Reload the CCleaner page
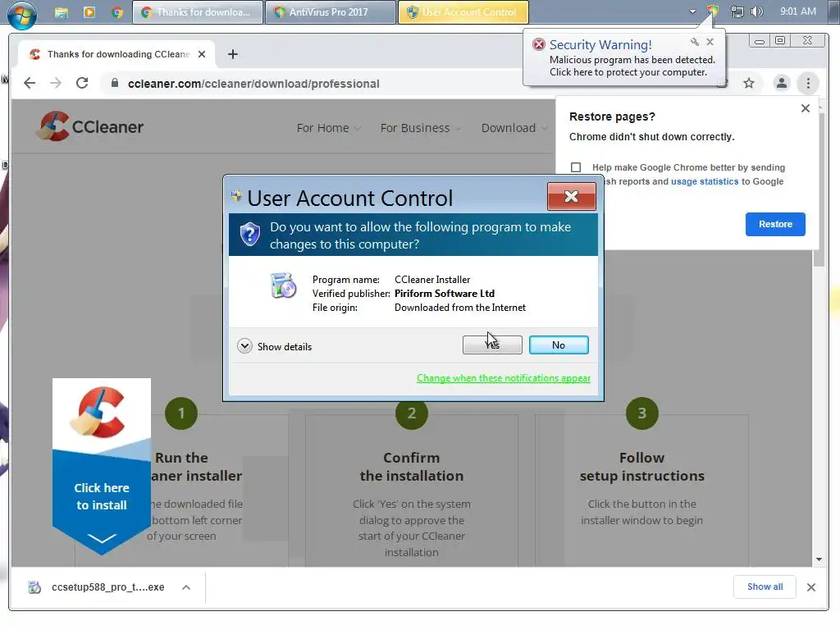 tap(82, 83)
